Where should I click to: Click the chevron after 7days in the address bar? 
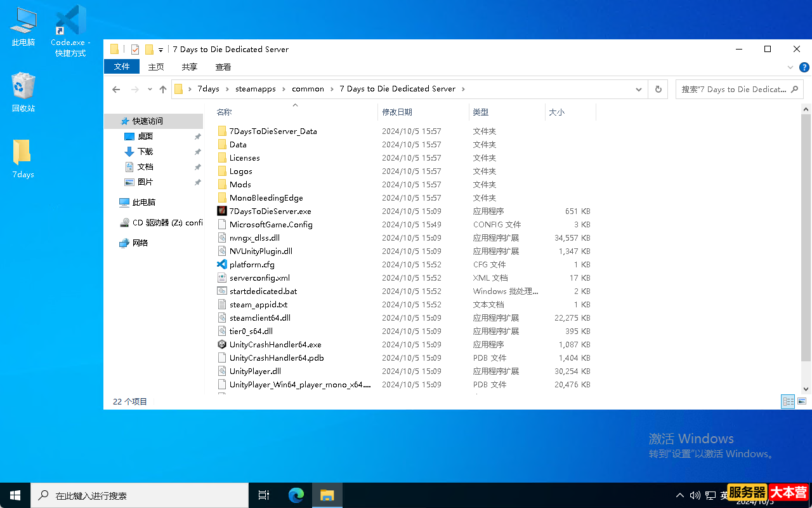pos(226,90)
